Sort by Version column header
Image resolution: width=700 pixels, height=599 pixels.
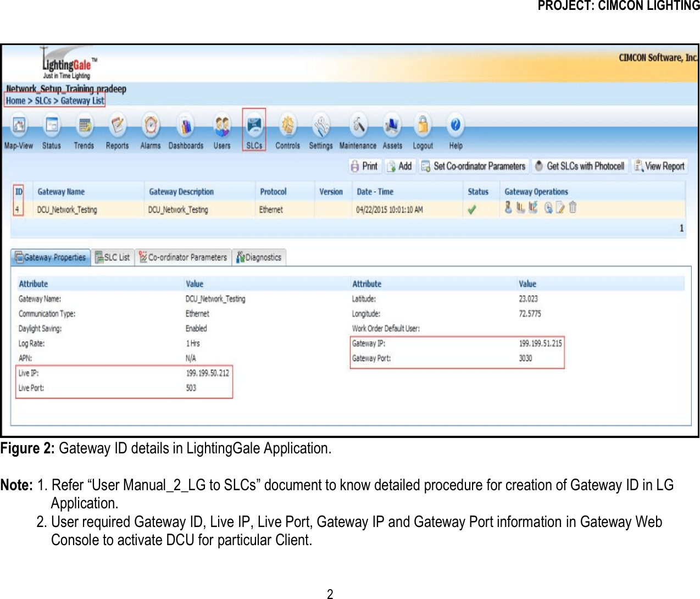pyautogui.click(x=331, y=192)
